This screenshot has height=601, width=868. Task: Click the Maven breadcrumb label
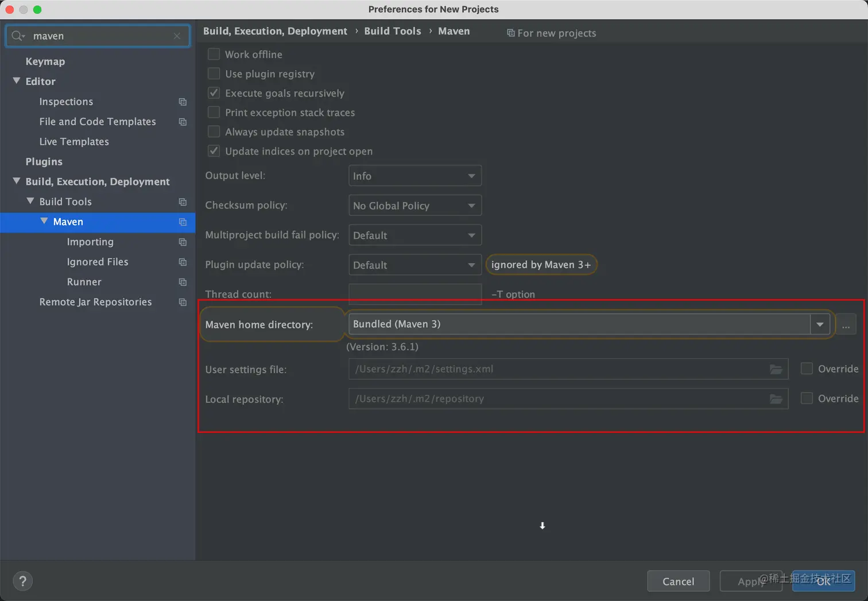(454, 31)
